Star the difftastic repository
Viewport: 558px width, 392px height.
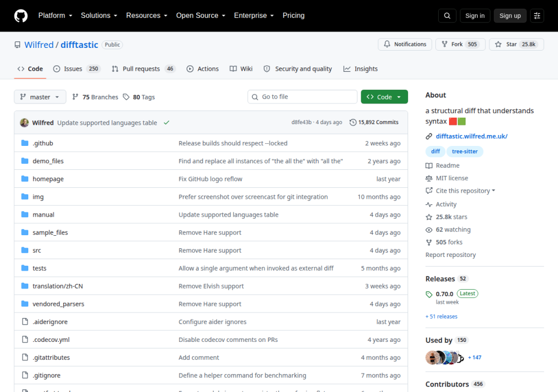517,44
